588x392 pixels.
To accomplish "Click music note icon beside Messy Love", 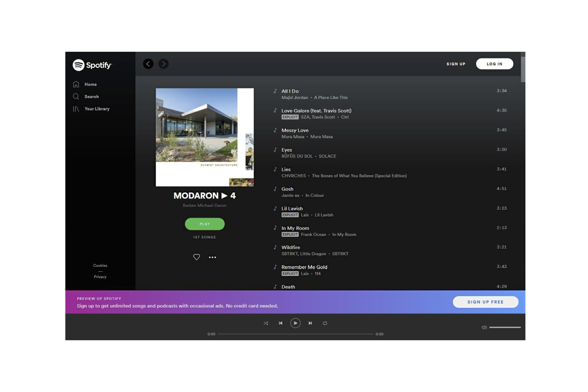I will point(275,130).
